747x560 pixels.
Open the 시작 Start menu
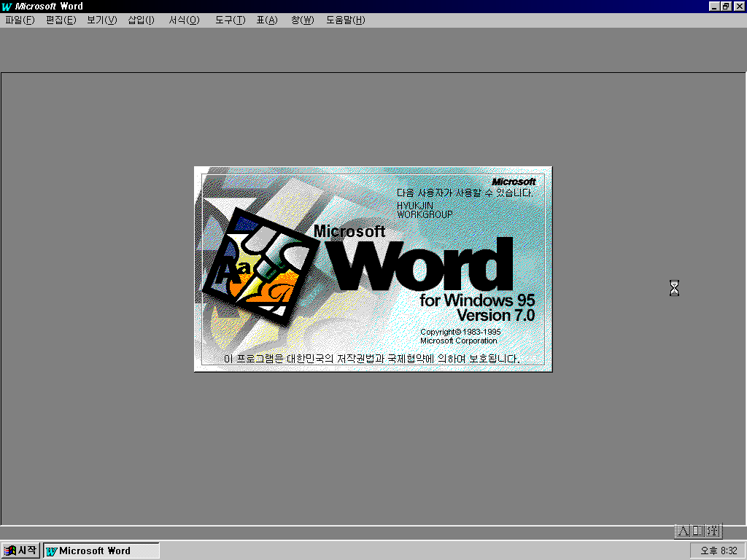click(x=20, y=551)
